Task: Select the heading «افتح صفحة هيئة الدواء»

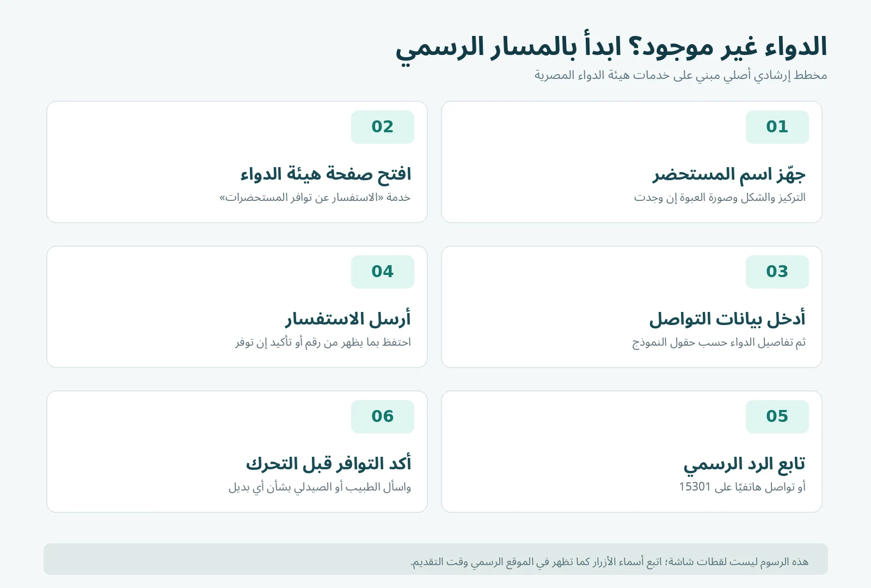Action: tap(326, 174)
